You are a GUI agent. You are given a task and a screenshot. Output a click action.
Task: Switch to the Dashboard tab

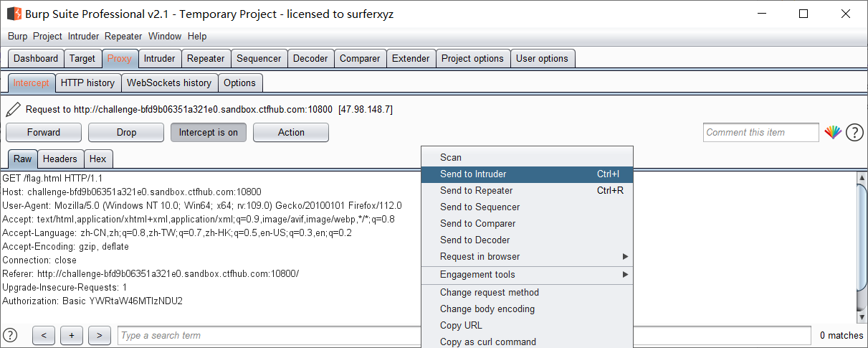coord(36,59)
